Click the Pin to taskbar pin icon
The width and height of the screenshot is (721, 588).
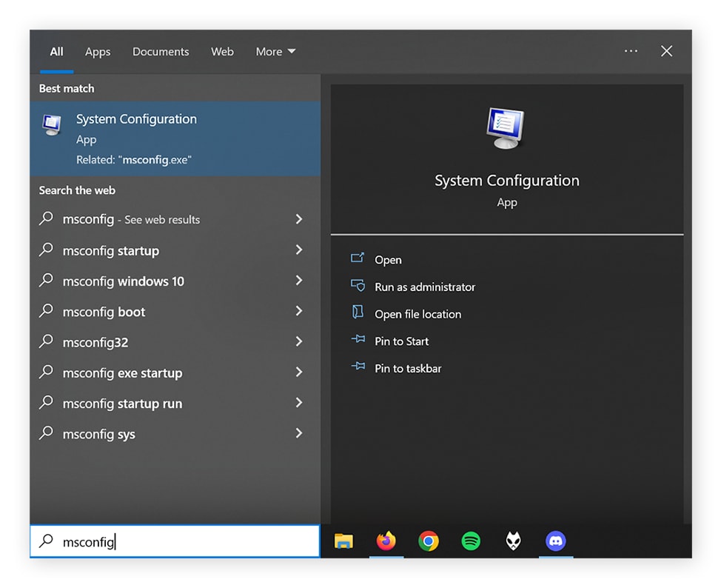pos(358,367)
